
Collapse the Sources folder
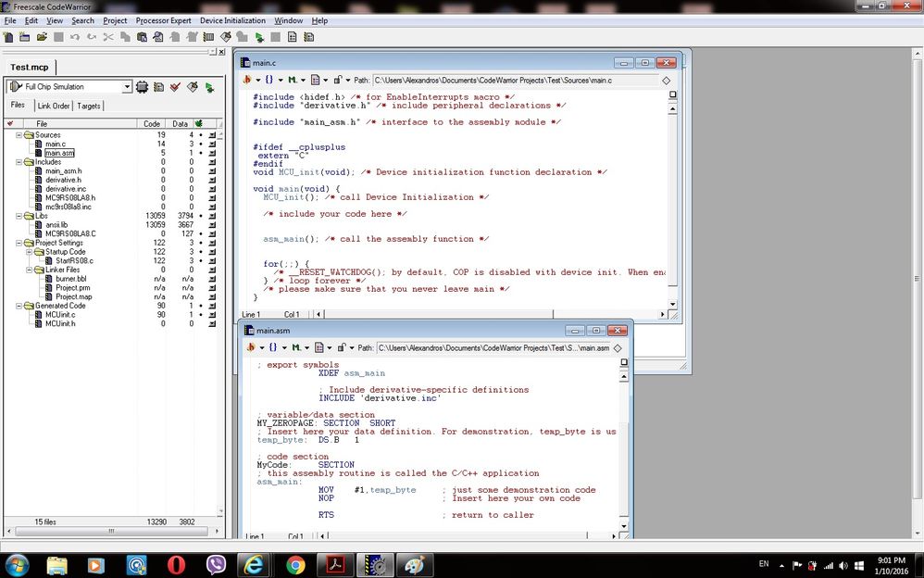[x=19, y=135]
